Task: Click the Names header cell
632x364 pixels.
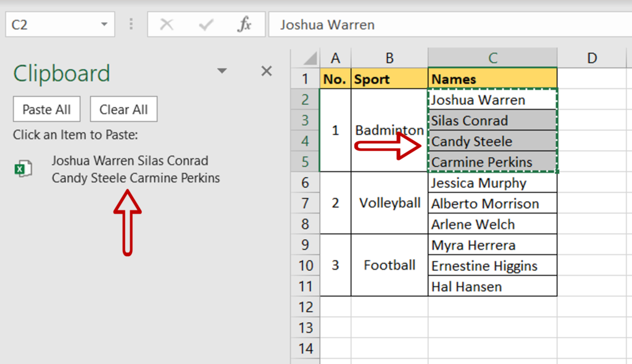Action: click(x=492, y=79)
